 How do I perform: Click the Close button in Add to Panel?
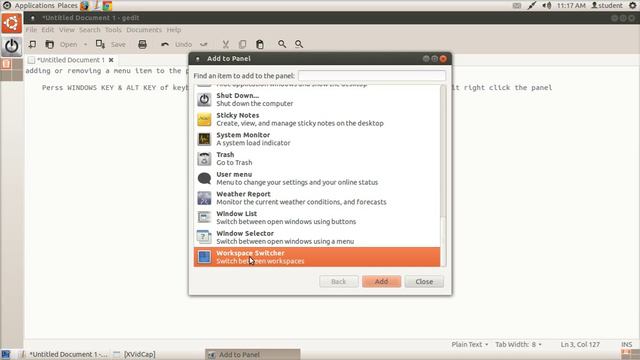coord(424,281)
